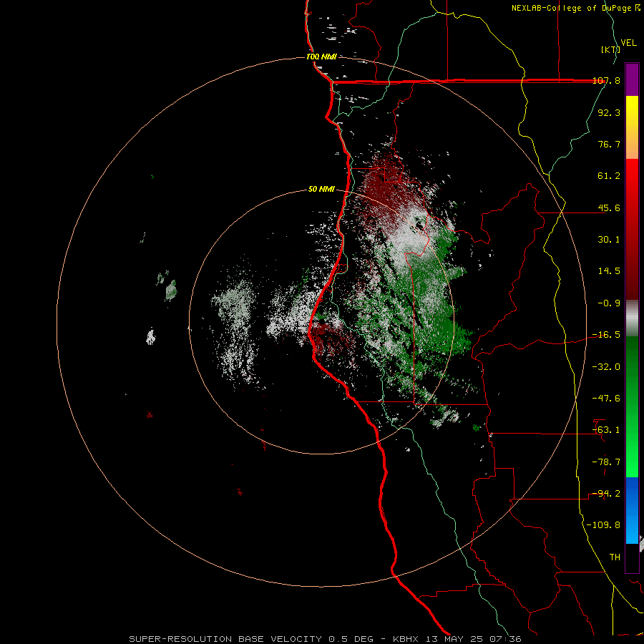Screen dimensions: 644x644
Task: Click the -32.0 scale value
Action: tap(606, 367)
